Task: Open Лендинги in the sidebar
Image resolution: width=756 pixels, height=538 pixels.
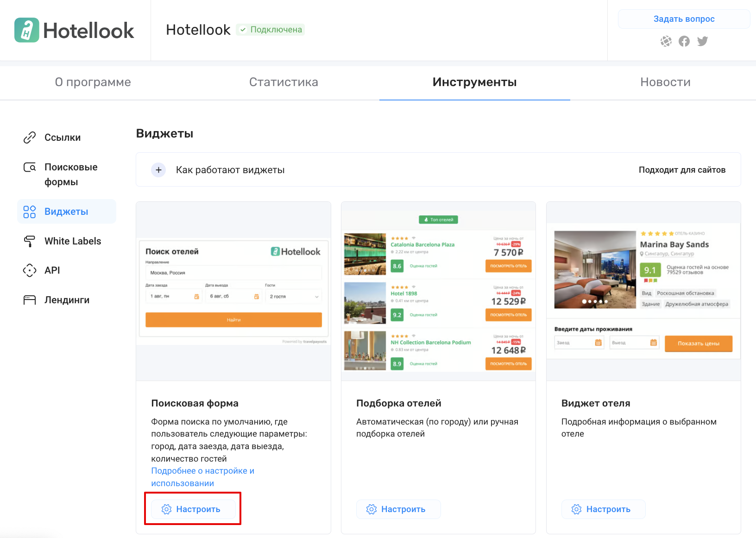Action: coord(67,300)
